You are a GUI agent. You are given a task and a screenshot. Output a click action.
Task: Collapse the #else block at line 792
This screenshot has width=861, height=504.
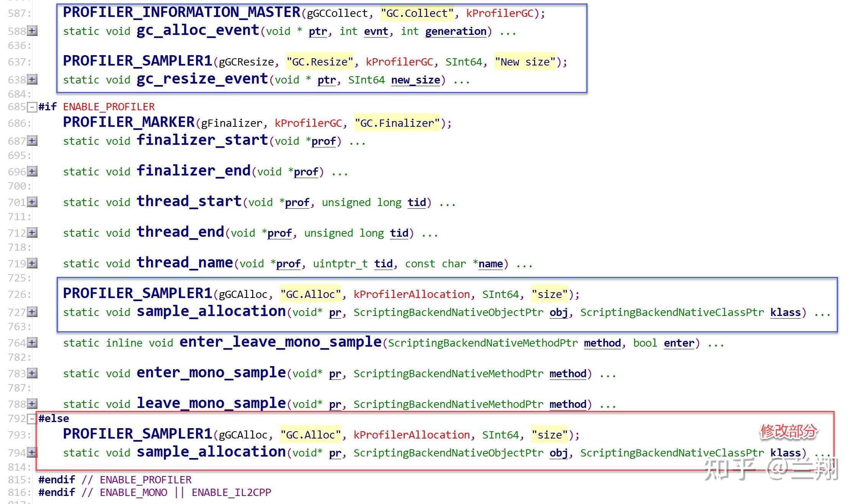coord(33,419)
